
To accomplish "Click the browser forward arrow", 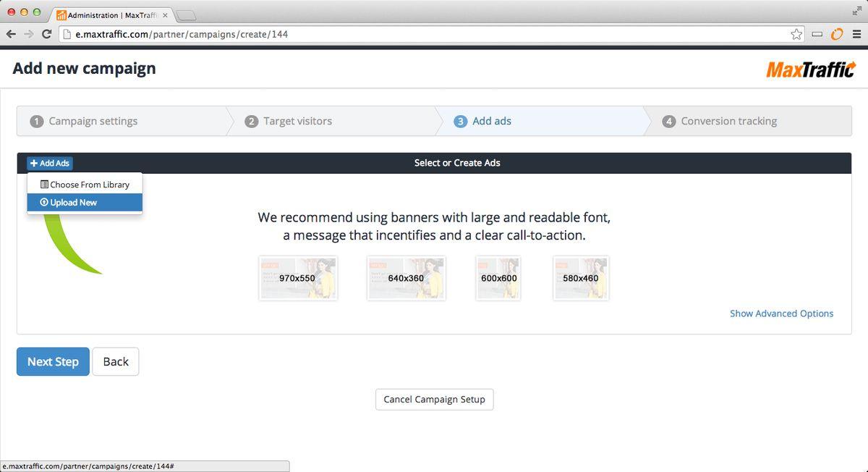I will [x=29, y=34].
